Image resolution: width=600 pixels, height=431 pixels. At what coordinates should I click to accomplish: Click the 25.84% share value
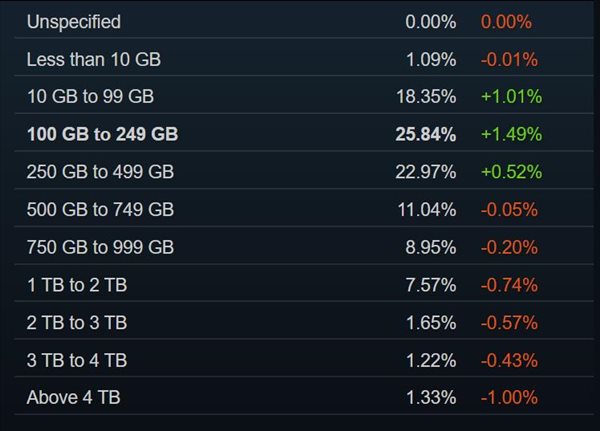tap(426, 134)
